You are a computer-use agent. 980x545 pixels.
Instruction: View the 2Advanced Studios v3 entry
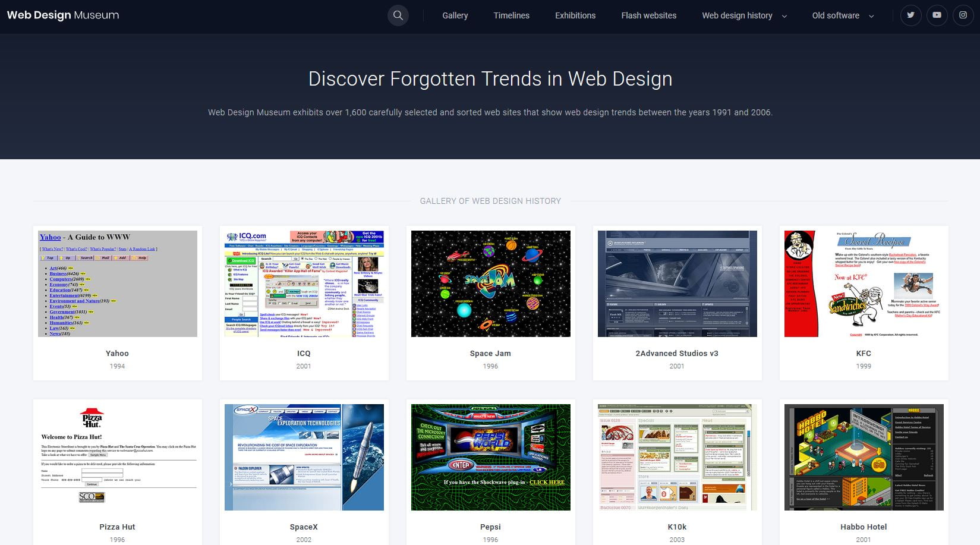pyautogui.click(x=676, y=283)
